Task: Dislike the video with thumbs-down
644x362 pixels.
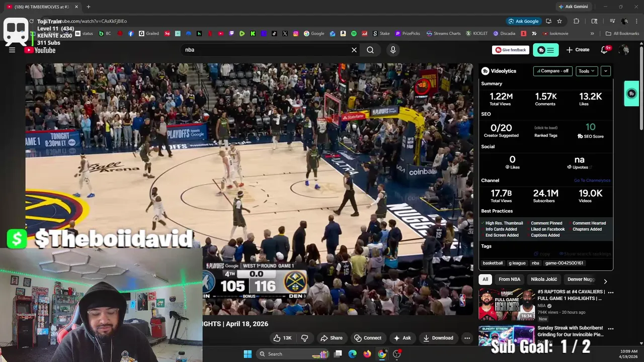Action: pos(304,338)
